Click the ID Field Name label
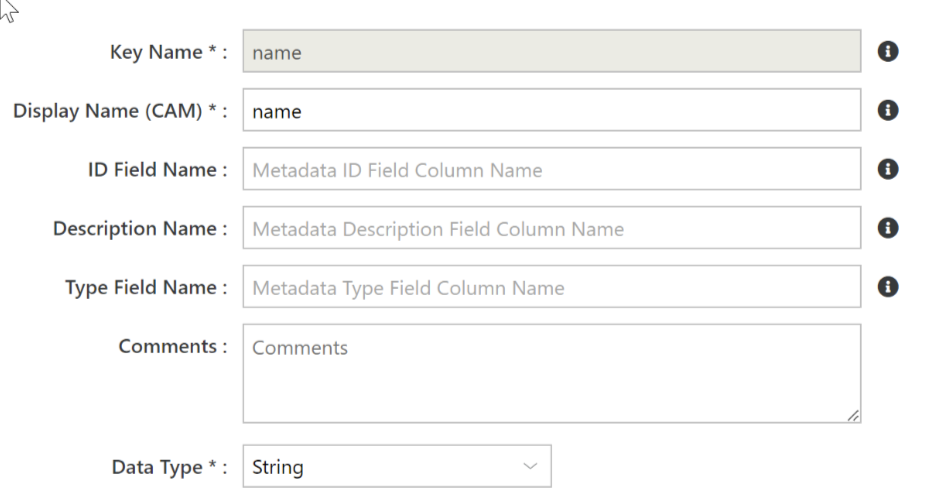 click(x=157, y=170)
